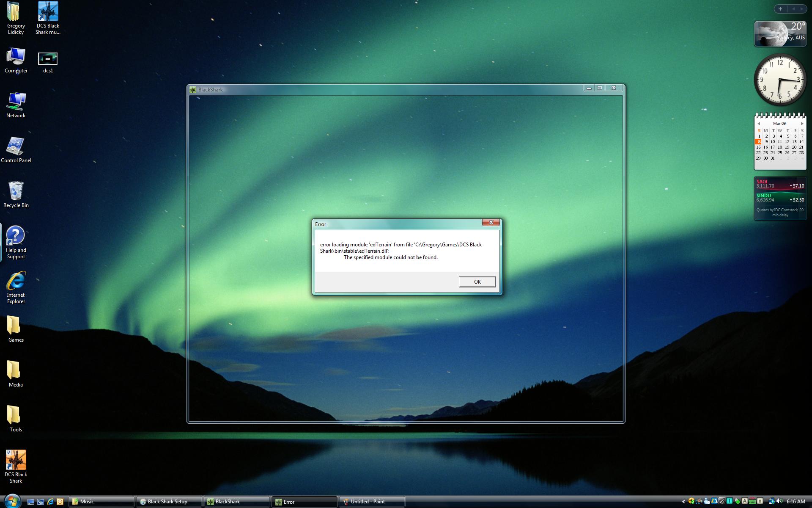Viewport: 812px width, 508px height.
Task: Open the Recycle Bin
Action: [x=16, y=195]
